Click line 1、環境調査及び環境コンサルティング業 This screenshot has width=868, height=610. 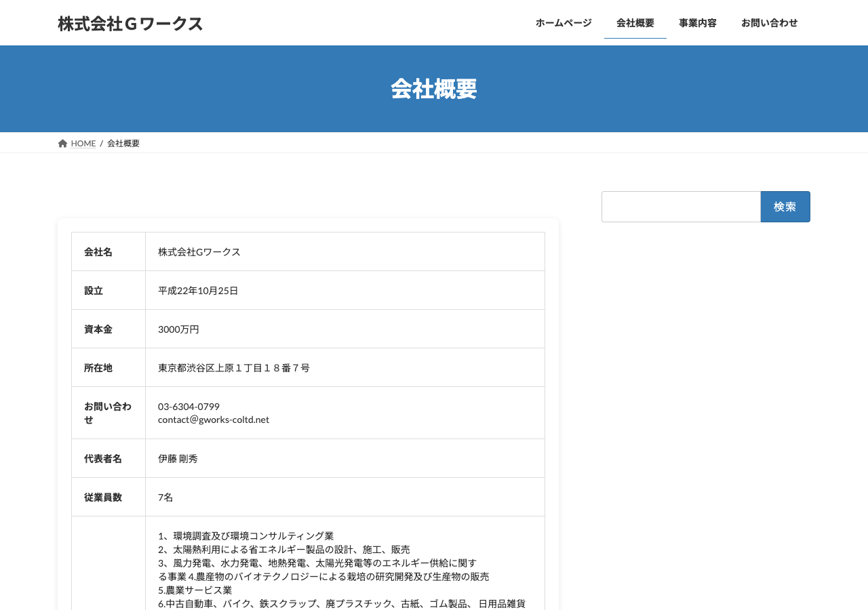point(246,535)
